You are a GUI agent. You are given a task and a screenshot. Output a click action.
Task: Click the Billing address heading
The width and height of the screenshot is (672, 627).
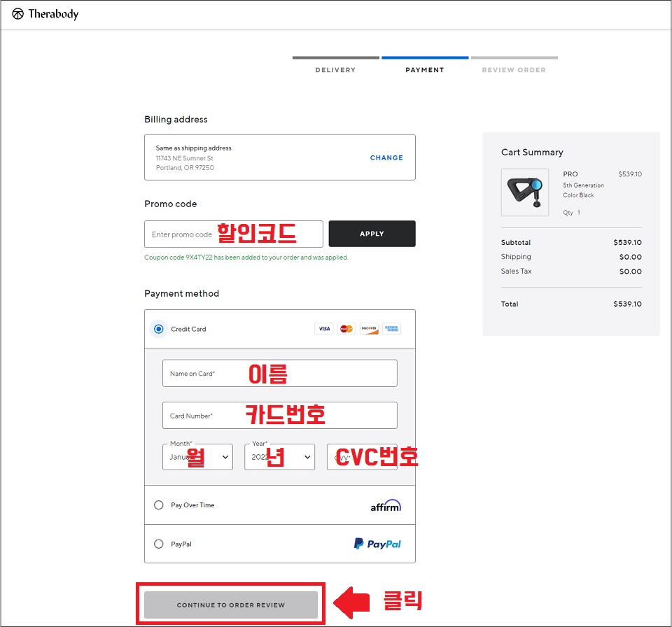pos(176,119)
